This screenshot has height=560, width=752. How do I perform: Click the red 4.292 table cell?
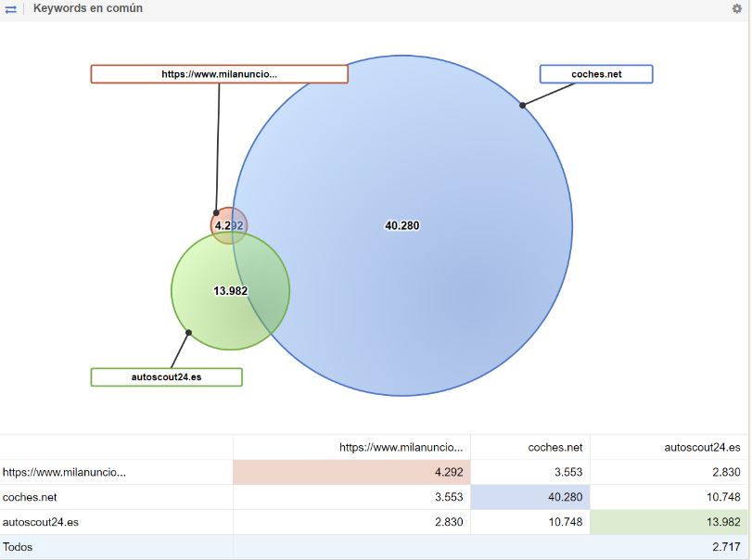click(351, 472)
